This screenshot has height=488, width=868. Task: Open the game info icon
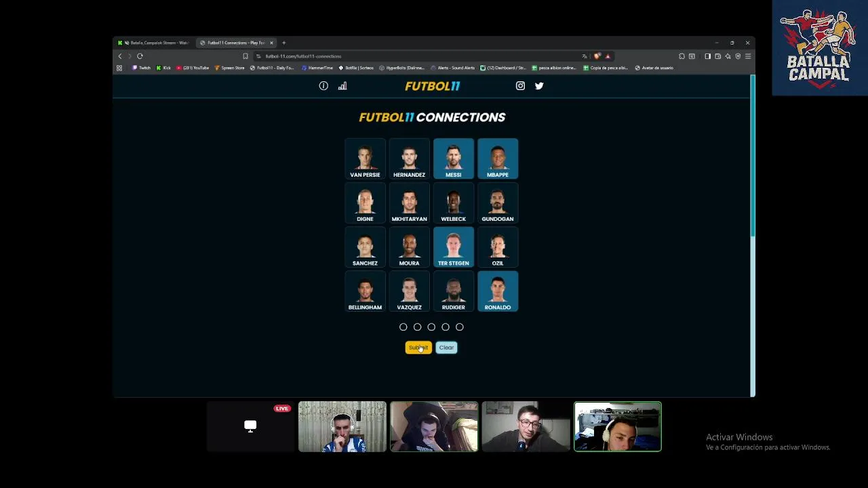(x=323, y=86)
